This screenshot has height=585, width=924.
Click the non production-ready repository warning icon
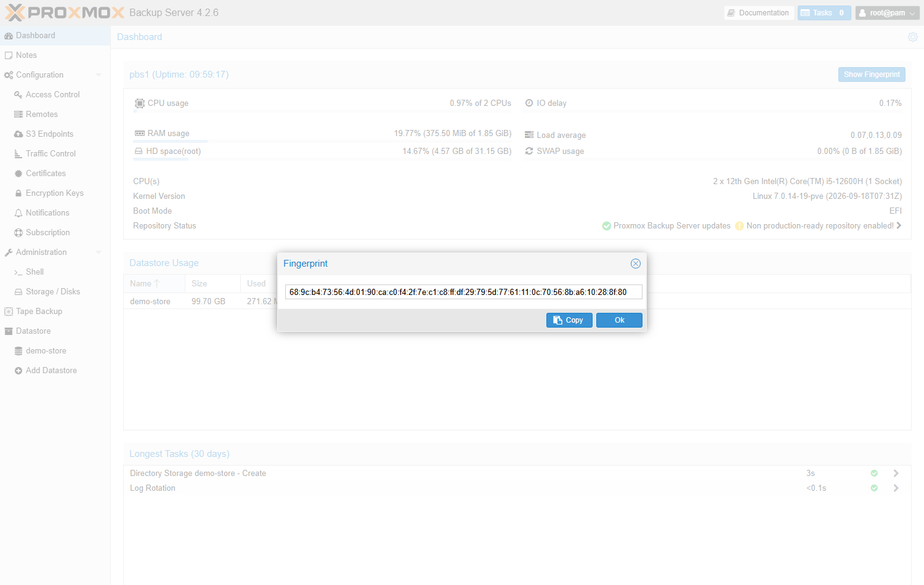tap(739, 226)
